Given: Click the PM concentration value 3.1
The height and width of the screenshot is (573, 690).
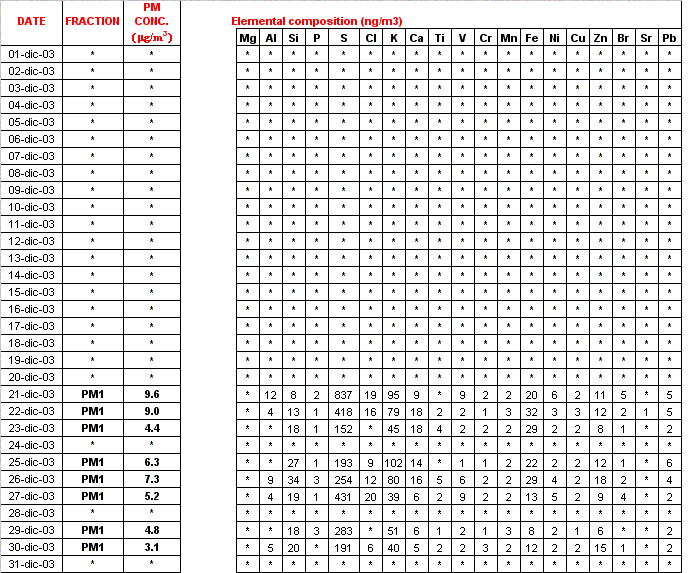Looking at the screenshot, I should [152, 547].
